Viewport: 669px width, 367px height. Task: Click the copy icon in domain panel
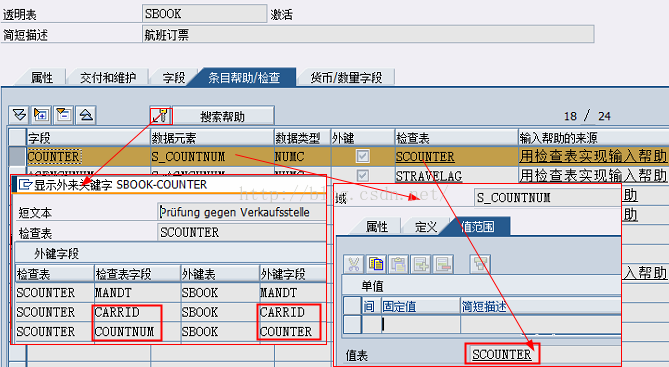click(x=376, y=264)
